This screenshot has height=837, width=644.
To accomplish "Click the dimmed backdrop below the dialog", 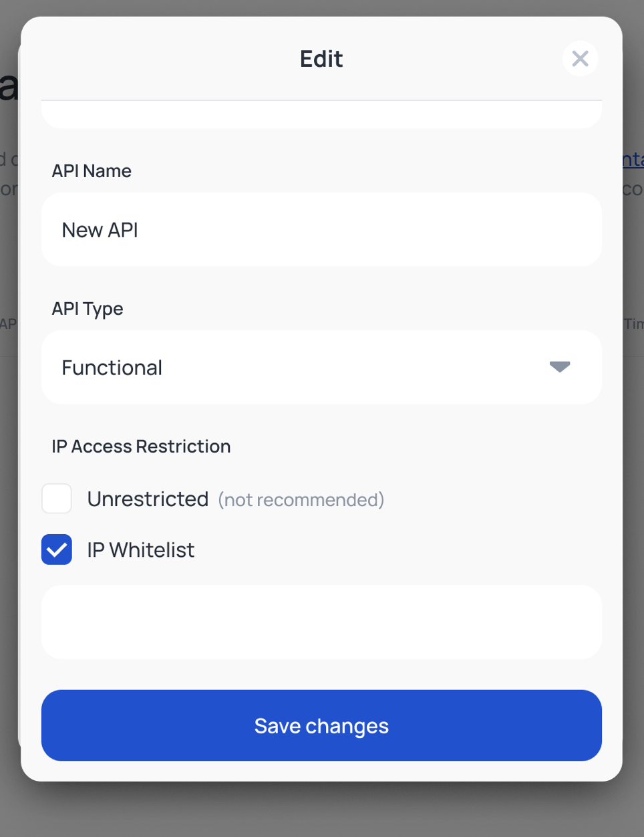I will 321,810.
